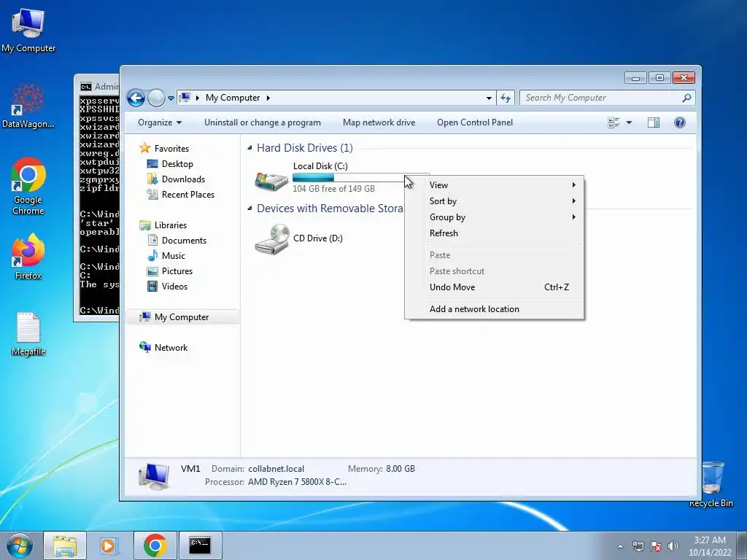
Task: Open view options dropdown arrow
Action: [x=629, y=122]
